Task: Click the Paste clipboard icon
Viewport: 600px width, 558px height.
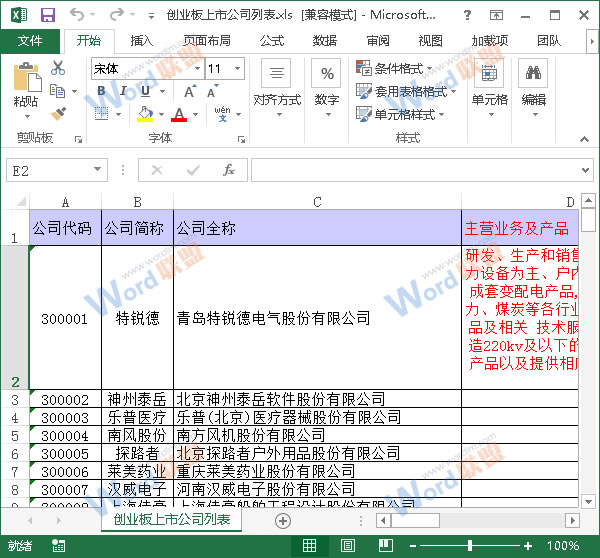Action: pyautogui.click(x=27, y=76)
